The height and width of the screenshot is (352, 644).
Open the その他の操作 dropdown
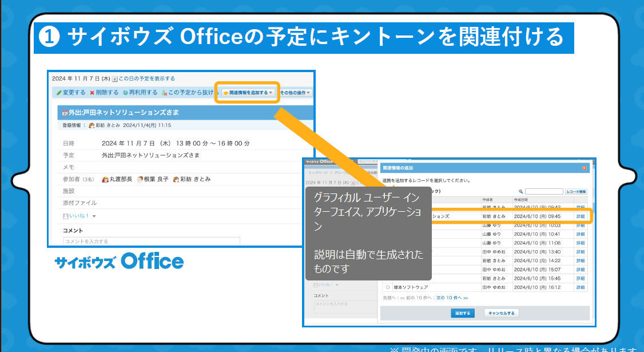pyautogui.click(x=295, y=93)
